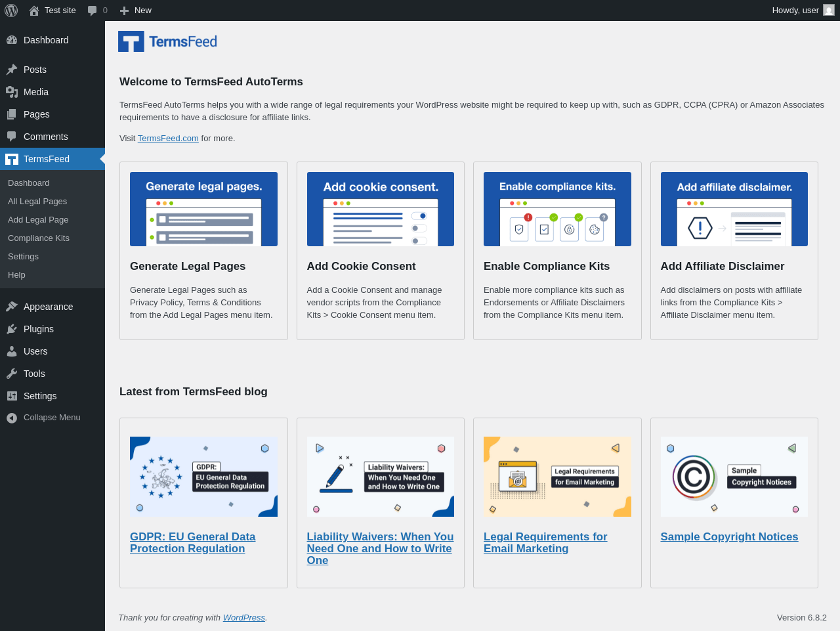Screen dimensions: 840x631
Task: Click the Collapse Menu arrow icon
Action: tap(12, 418)
